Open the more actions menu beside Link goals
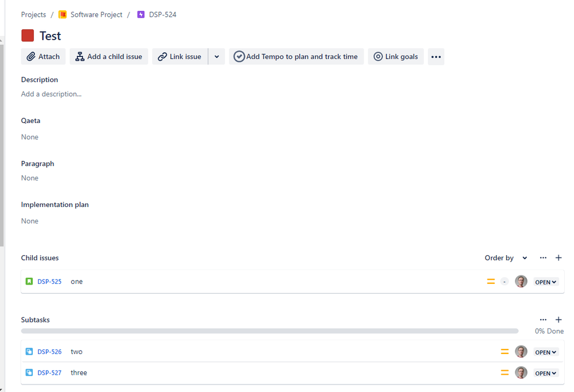The height and width of the screenshot is (392, 574). (435, 56)
